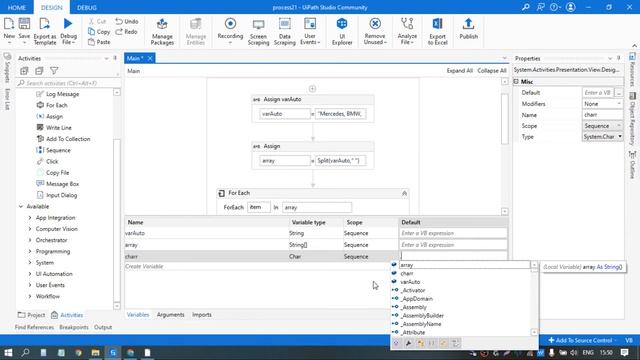Open search icon in title bar

(x=526, y=7)
